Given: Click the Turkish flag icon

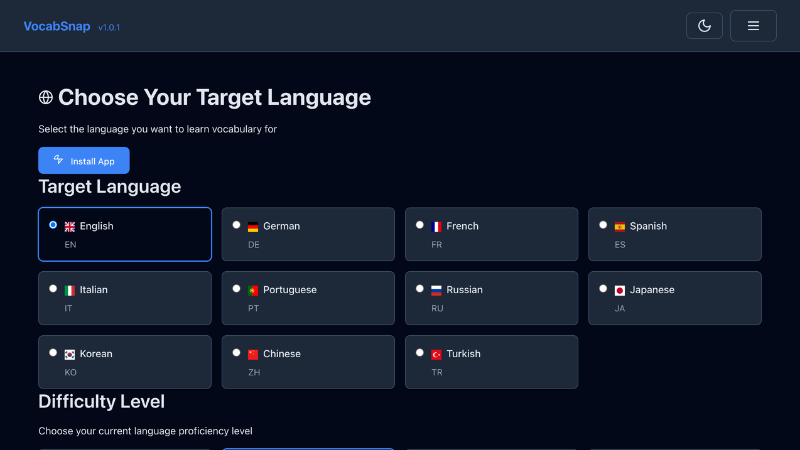Looking at the screenshot, I should coord(436,354).
